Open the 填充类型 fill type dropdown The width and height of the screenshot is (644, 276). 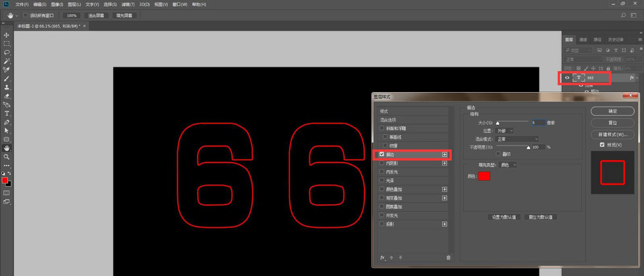[508, 165]
